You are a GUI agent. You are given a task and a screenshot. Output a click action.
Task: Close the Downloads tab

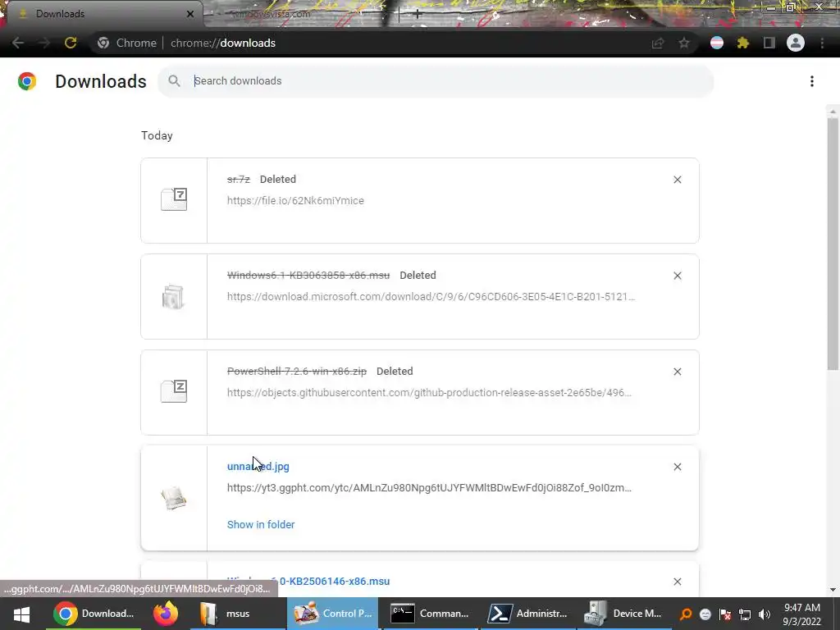189,13
